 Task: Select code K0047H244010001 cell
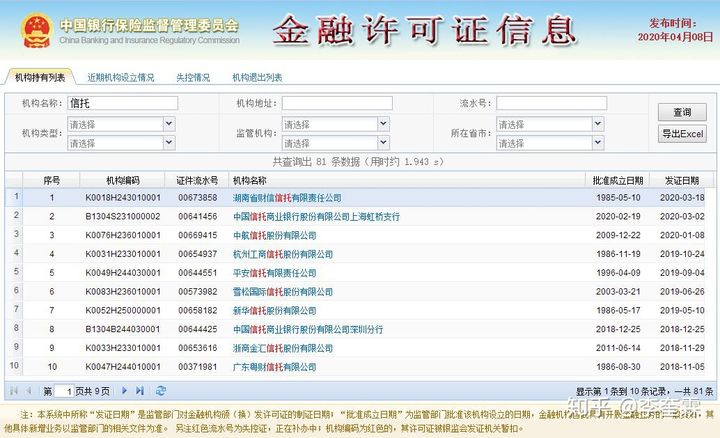pyautogui.click(x=123, y=367)
